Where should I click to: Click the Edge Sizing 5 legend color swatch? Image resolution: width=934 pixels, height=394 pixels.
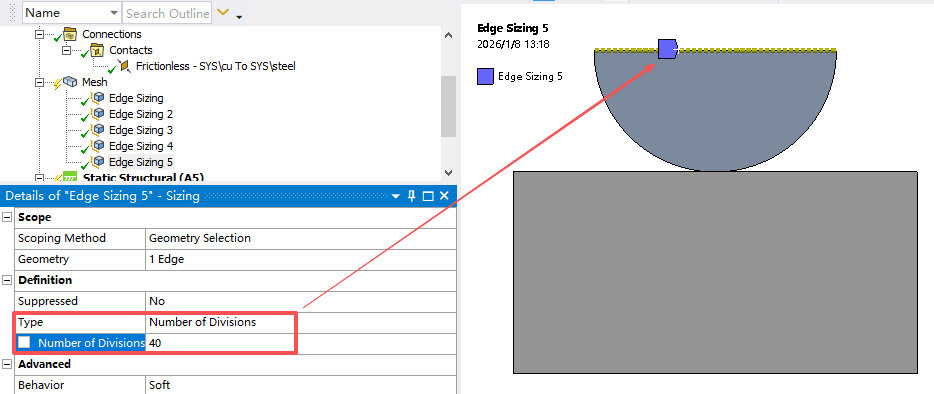[485, 76]
